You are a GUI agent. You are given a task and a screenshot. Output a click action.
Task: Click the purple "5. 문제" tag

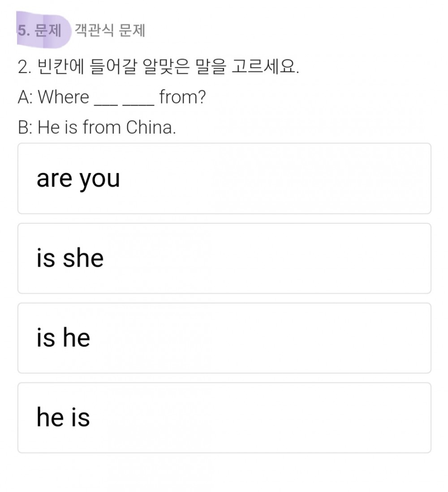pos(43,30)
